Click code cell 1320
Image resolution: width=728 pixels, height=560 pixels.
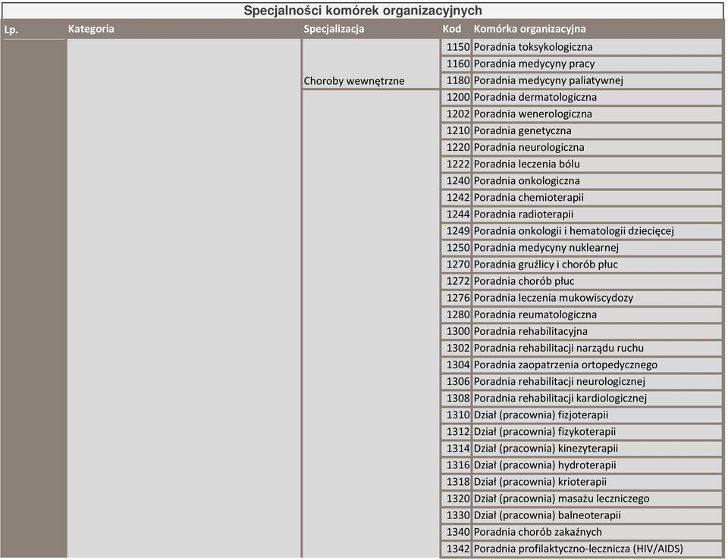pos(456,498)
